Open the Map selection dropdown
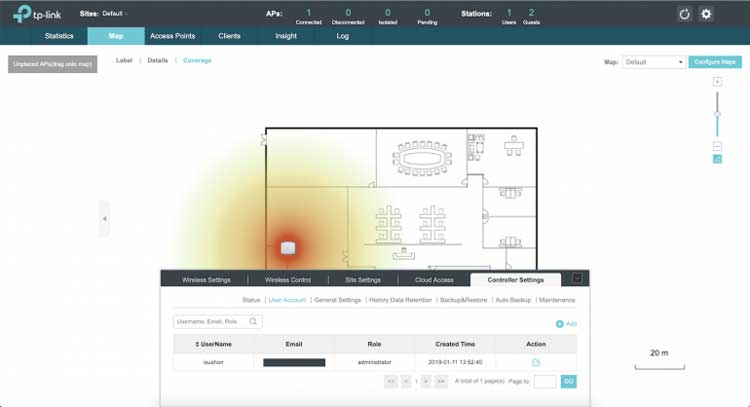 pos(654,62)
